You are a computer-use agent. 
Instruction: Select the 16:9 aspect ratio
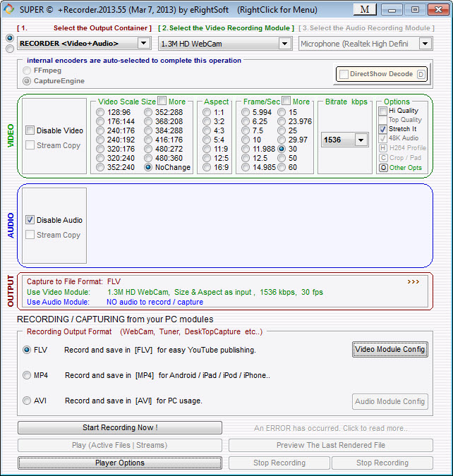coord(207,167)
